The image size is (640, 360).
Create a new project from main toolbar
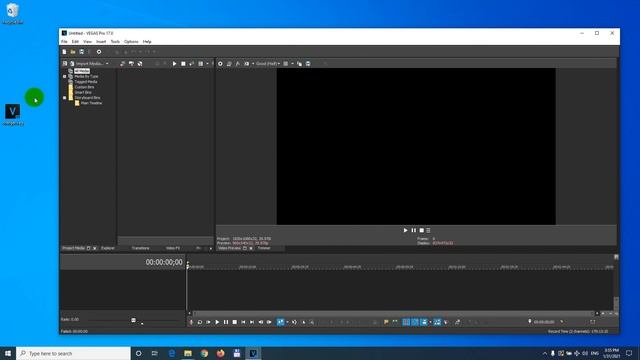pos(64,52)
